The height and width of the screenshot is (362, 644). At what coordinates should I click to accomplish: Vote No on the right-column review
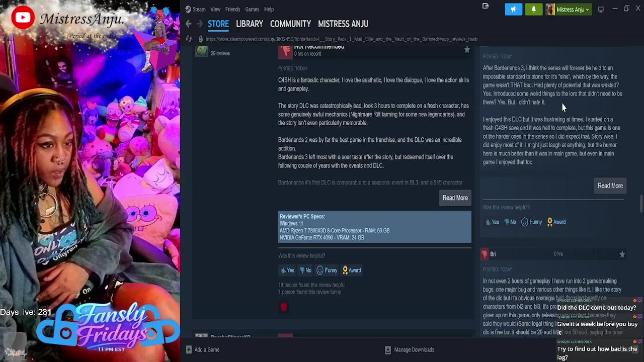point(510,222)
